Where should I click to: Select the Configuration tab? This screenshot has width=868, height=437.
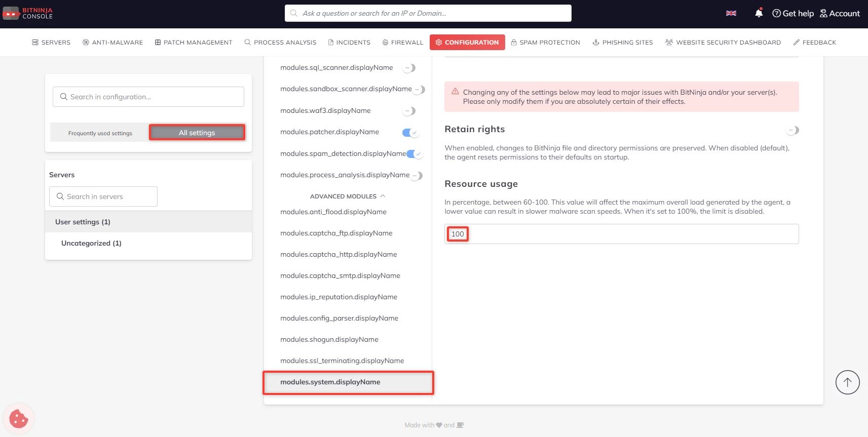467,43
